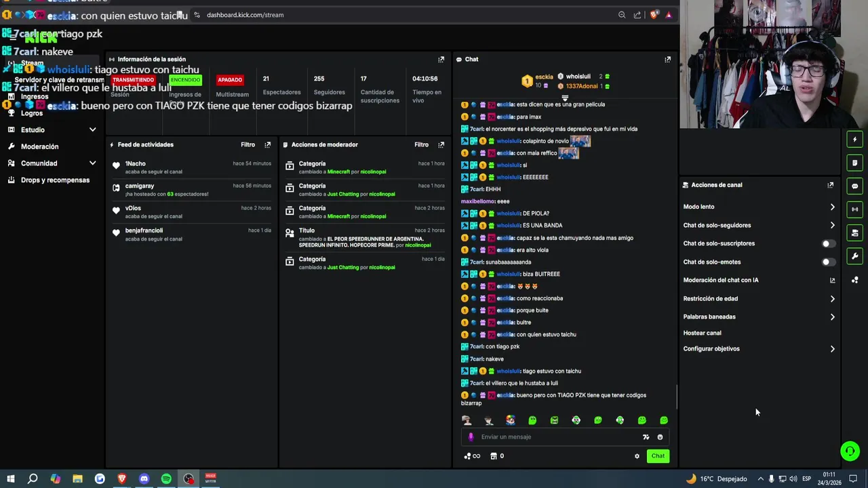868x488 pixels.
Task: Click the 04:10:56 Tiempo en vivo value
Action: 425,79
